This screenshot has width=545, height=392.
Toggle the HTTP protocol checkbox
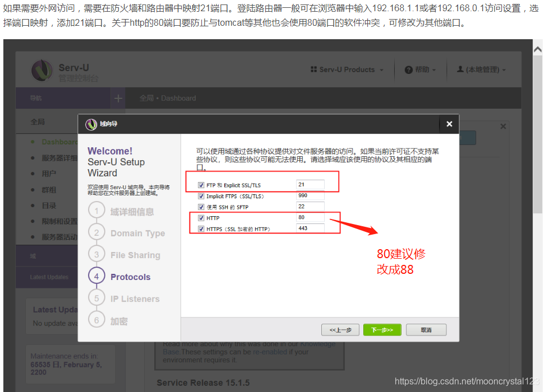point(201,218)
